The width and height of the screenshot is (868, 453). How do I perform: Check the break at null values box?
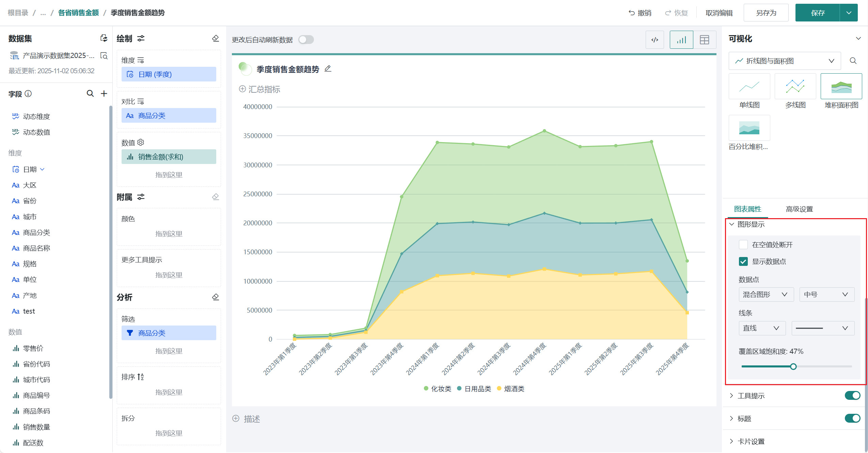(x=743, y=244)
